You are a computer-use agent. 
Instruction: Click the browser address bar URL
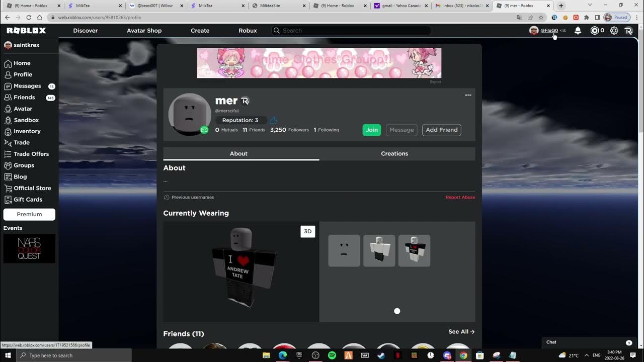pos(99,18)
